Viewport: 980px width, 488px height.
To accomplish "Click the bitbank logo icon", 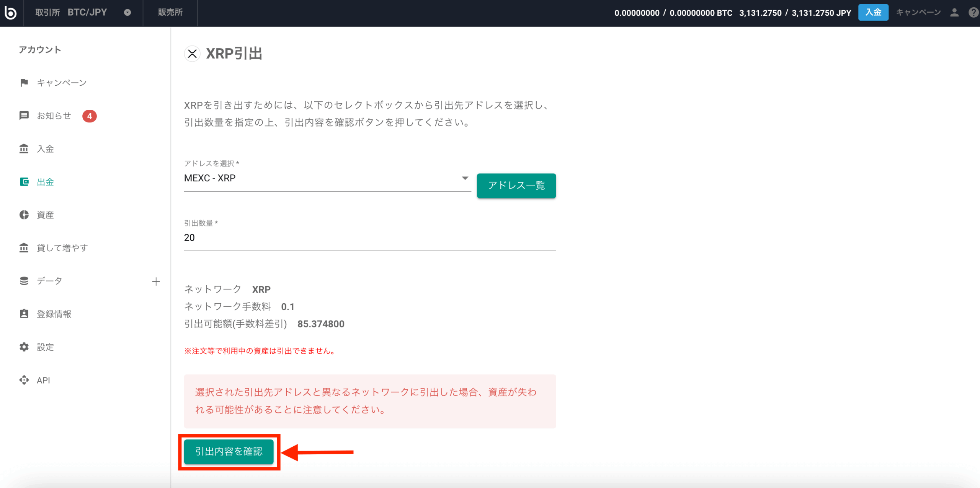I will coord(11,12).
